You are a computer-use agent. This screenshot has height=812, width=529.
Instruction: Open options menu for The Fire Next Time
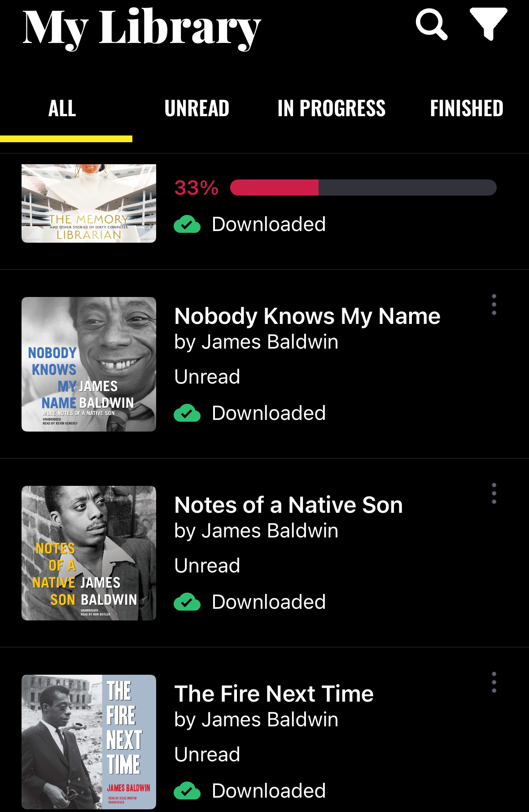[494, 682]
